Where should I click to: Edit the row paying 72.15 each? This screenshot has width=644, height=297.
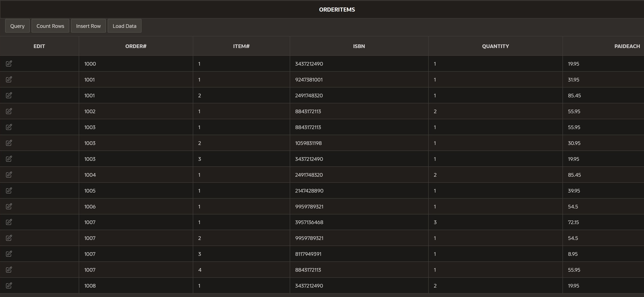click(9, 222)
